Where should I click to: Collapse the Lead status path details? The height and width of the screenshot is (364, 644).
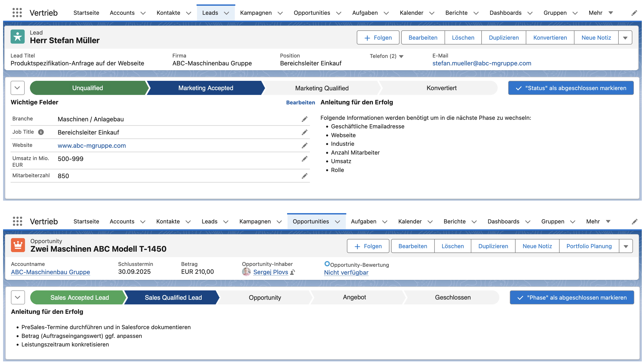pos(17,88)
